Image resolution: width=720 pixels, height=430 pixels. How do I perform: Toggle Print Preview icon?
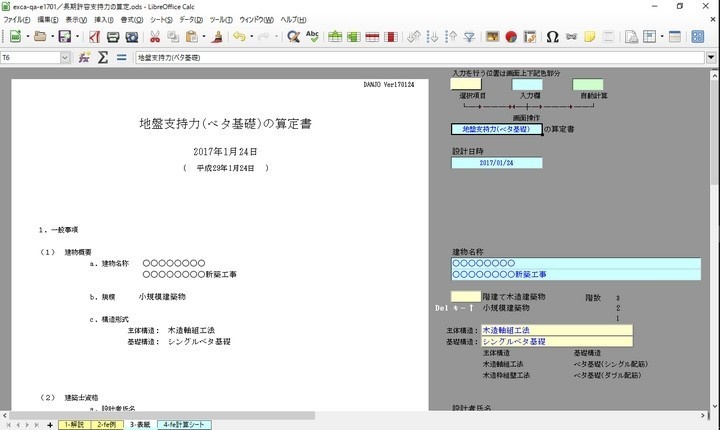click(x=132, y=37)
